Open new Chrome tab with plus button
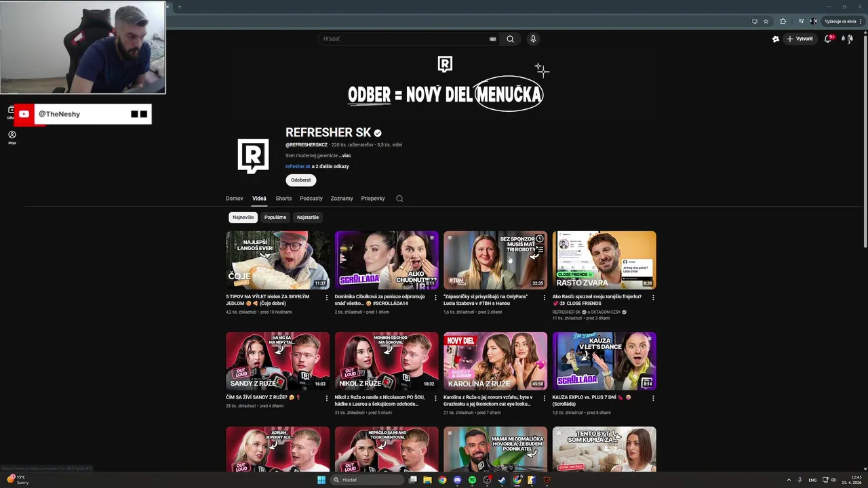Image resolution: width=868 pixels, height=488 pixels. 180,7
